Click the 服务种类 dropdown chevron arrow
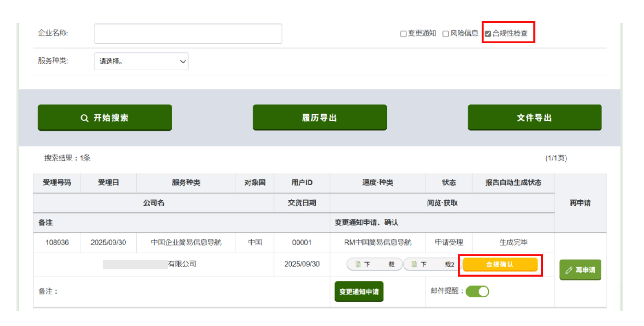644x326 pixels. [183, 62]
